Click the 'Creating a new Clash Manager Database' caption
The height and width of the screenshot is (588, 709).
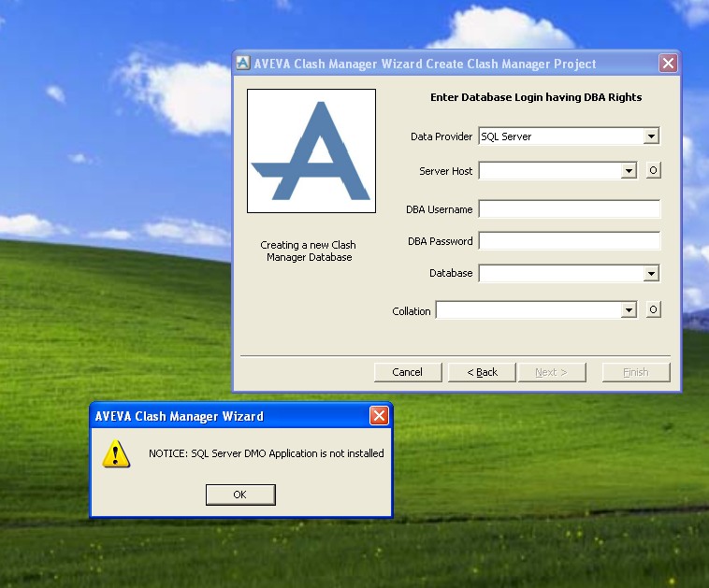click(x=309, y=251)
